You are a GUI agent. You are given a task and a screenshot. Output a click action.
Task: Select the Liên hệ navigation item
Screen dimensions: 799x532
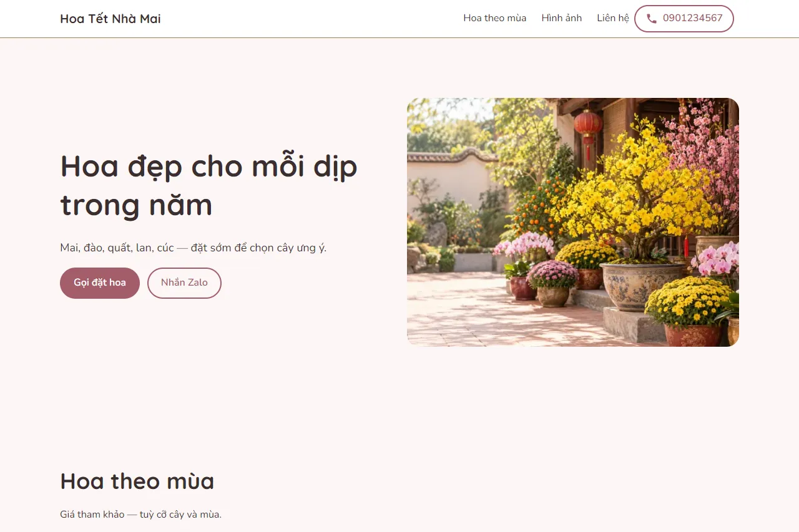coord(613,18)
